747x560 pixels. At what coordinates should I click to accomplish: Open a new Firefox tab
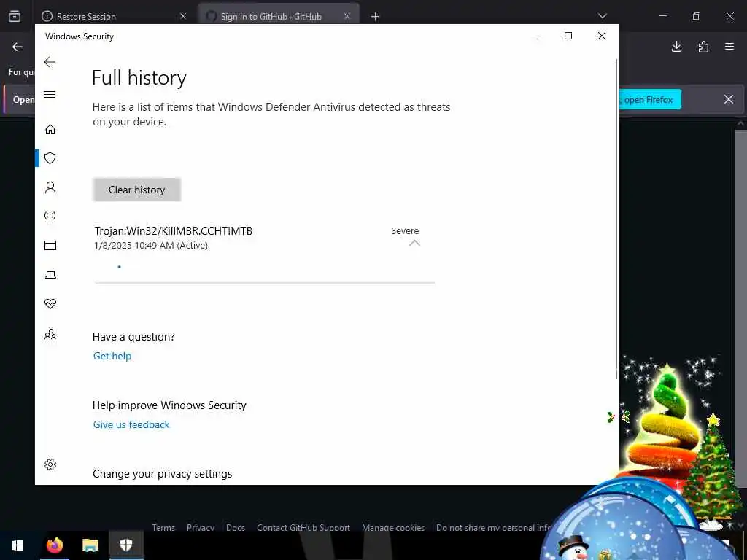(376, 17)
